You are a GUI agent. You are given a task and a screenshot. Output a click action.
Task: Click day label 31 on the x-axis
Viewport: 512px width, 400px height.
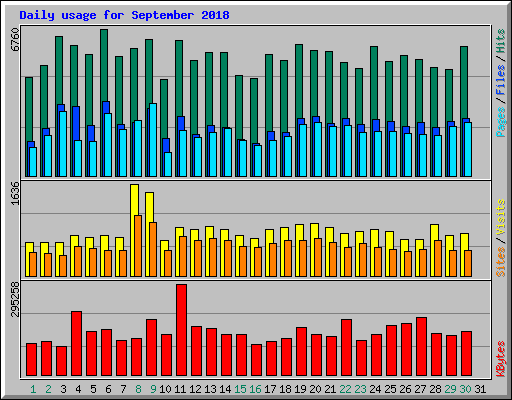coord(480,389)
